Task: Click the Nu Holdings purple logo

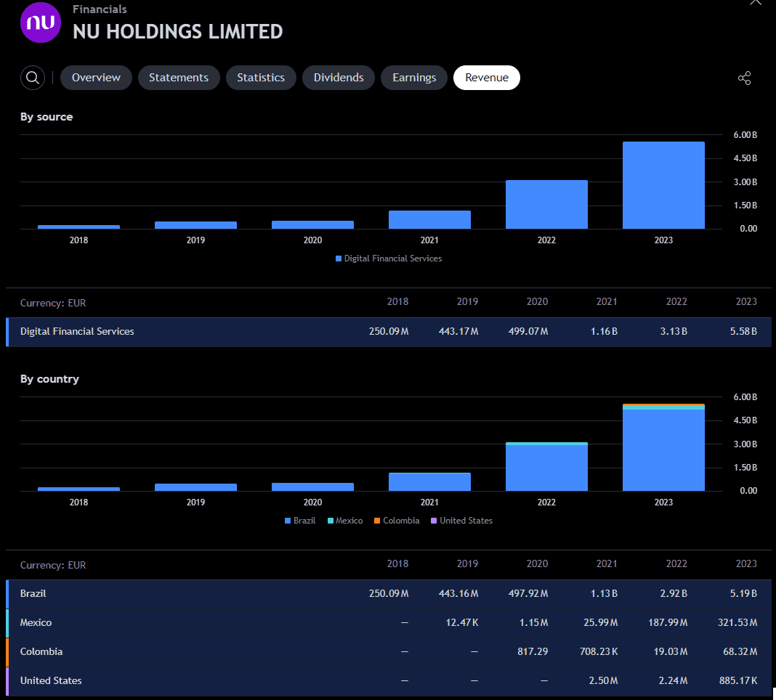Action: pos(41,23)
